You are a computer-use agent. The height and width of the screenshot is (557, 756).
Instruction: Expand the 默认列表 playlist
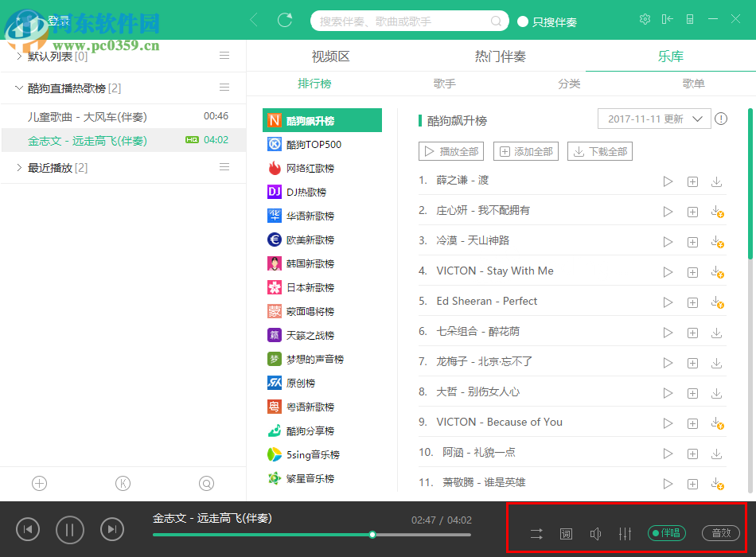[x=19, y=56]
